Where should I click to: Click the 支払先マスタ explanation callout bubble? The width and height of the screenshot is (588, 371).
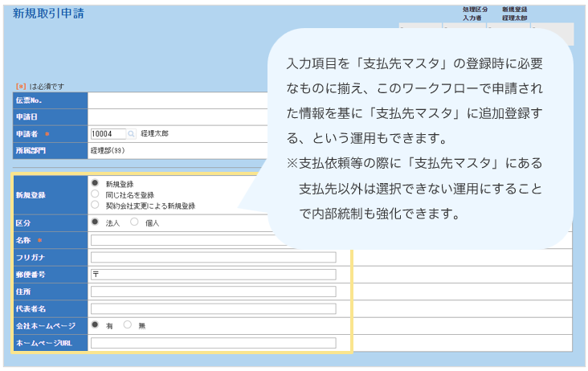click(x=415, y=132)
